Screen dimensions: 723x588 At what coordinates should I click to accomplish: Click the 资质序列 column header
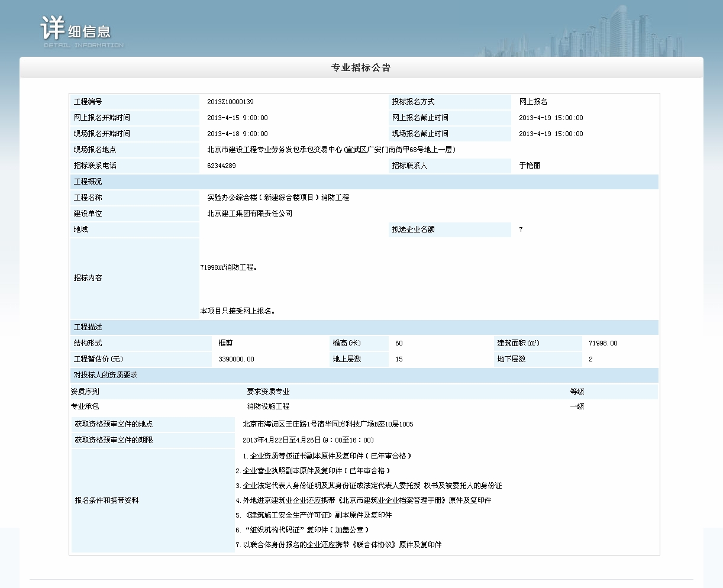tap(85, 392)
